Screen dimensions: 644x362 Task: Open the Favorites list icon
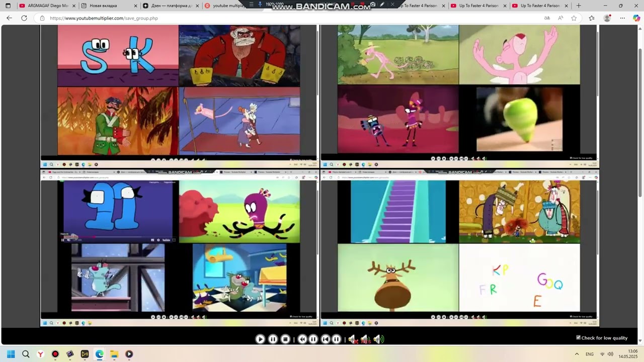(x=592, y=18)
